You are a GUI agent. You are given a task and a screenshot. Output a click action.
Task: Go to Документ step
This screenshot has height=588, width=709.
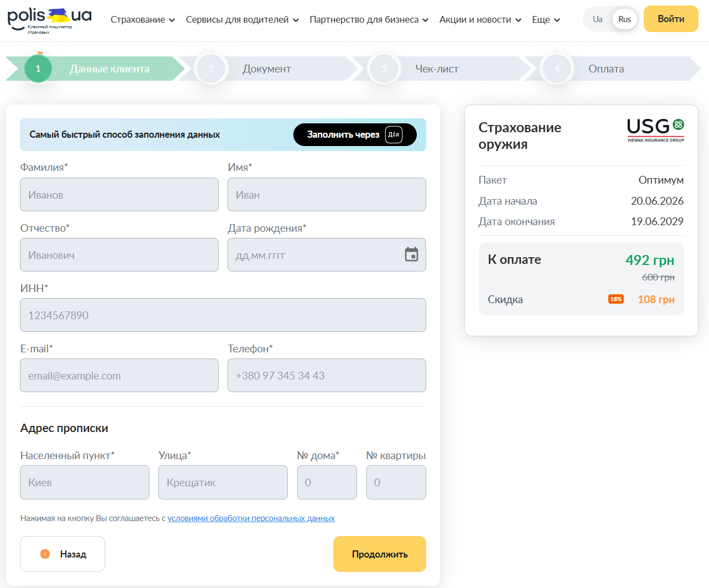point(267,69)
